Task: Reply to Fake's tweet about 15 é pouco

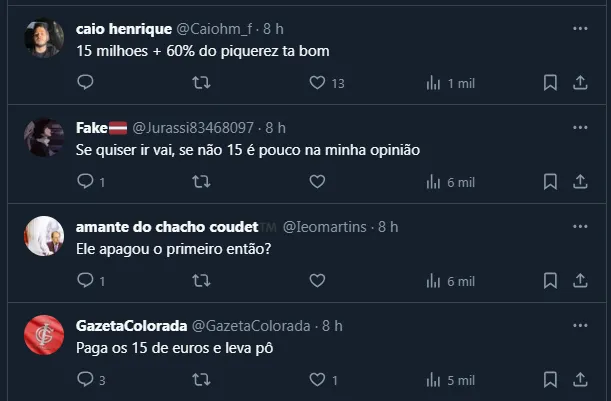Action: (x=85, y=182)
